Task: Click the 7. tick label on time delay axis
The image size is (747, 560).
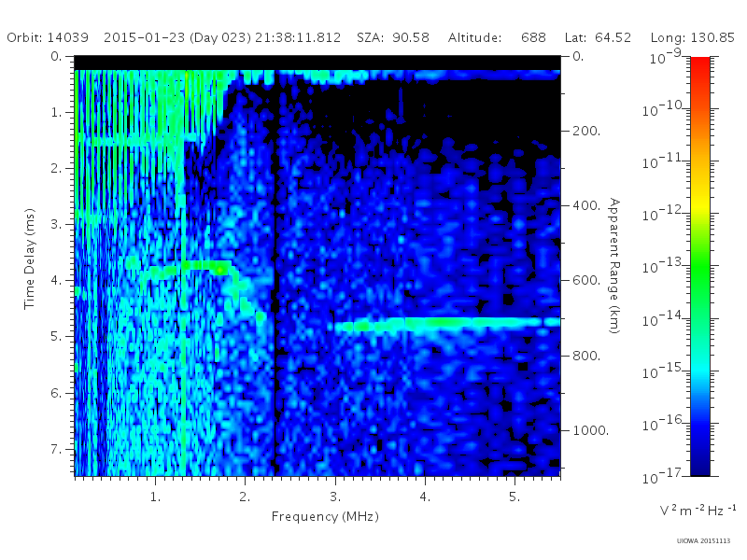Action: coord(57,449)
